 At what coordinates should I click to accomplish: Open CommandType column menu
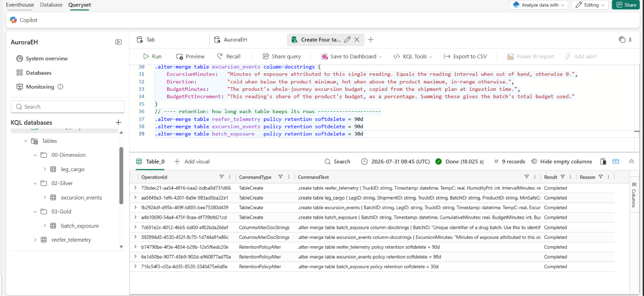289,177
